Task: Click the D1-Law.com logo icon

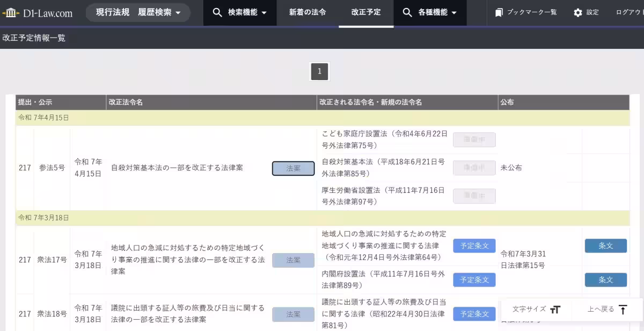Action: tap(12, 11)
